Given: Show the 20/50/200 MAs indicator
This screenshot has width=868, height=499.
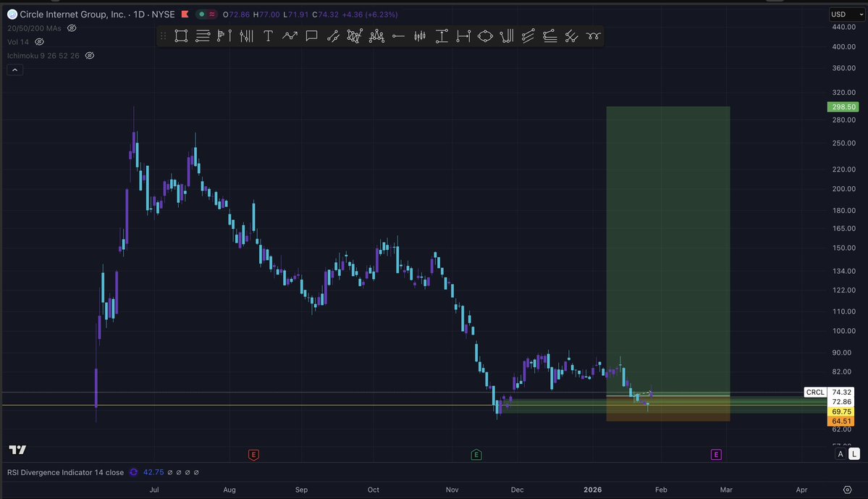Looking at the screenshot, I should tap(72, 28).
